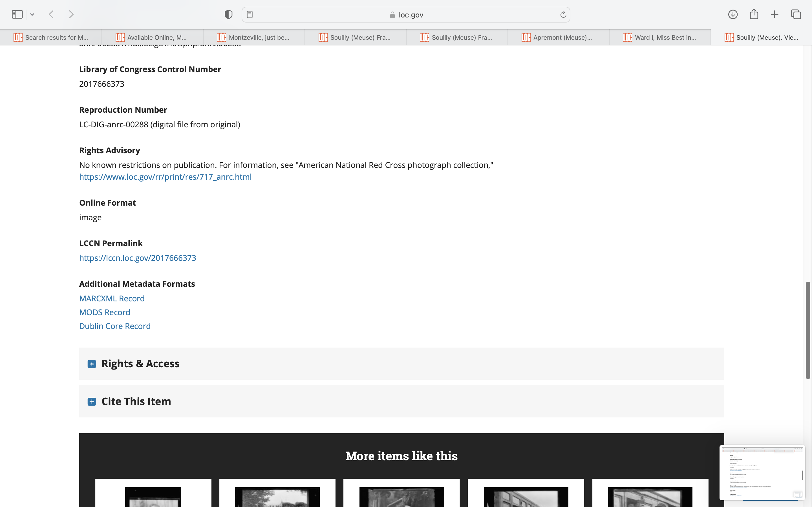Open the Dublin Core Record link
812x507 pixels.
[115, 326]
